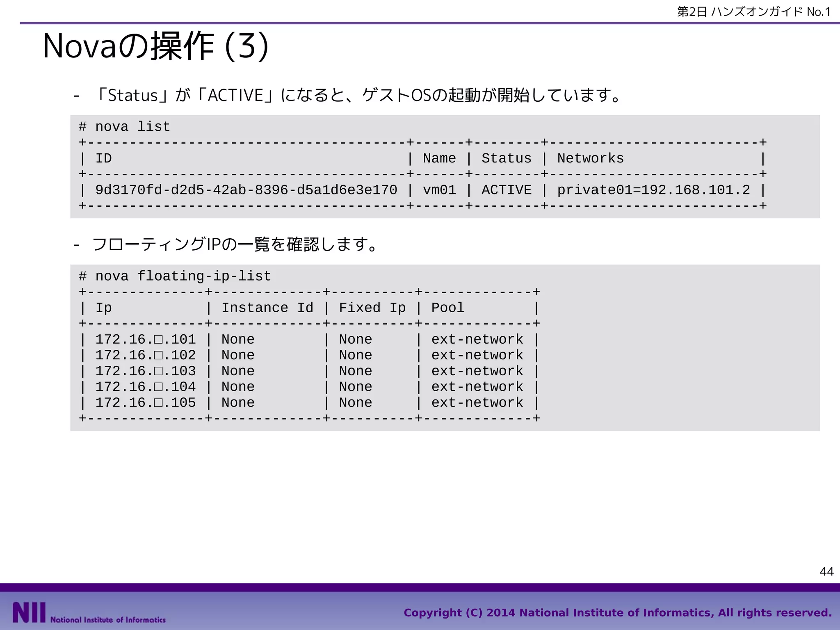Image resolution: width=840 pixels, height=630 pixels.
Task: Select the slide title 'Novaの操作 (3)'
Action: (x=156, y=46)
